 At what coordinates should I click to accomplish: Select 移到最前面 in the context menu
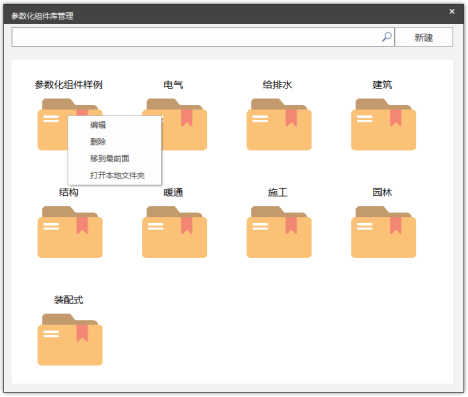pyautogui.click(x=115, y=159)
